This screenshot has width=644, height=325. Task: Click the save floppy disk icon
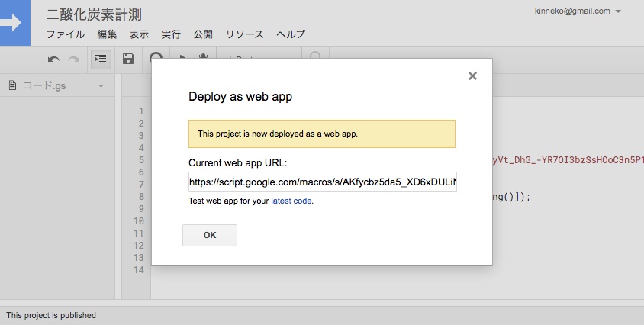(x=128, y=60)
